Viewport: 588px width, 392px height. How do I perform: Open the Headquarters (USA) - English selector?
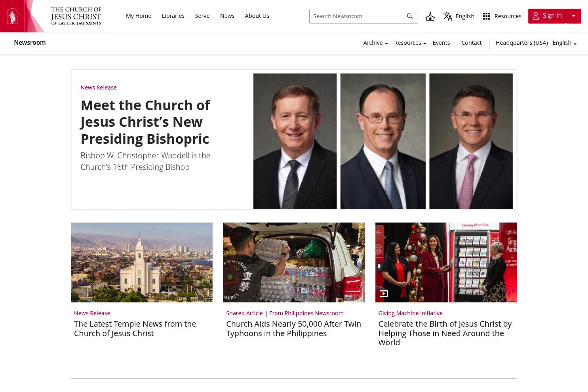click(x=536, y=43)
